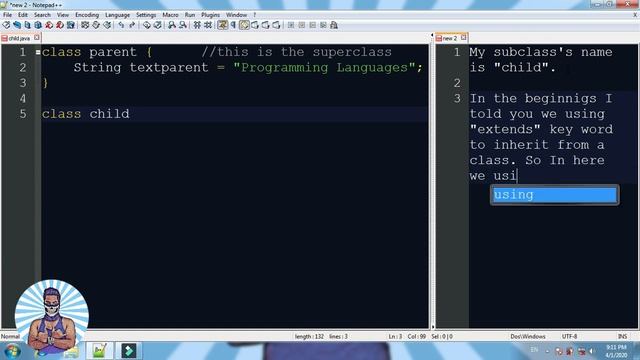
Task: Open Notepad++ from the taskbar
Action: click(x=99, y=351)
